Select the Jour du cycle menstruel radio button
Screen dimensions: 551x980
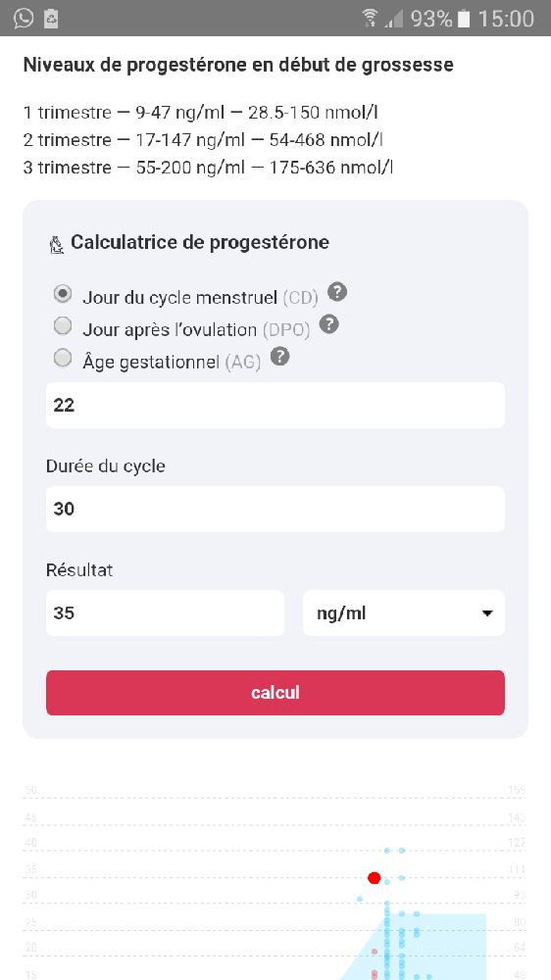click(63, 293)
